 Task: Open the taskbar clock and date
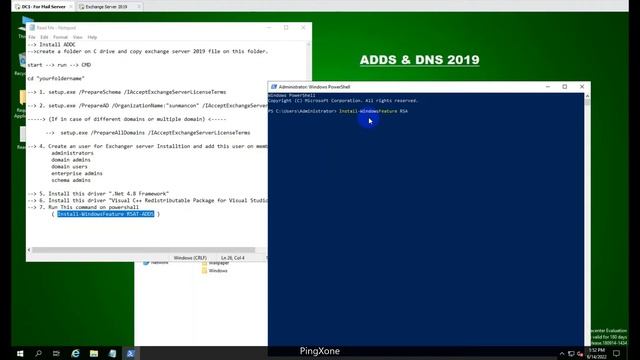pyautogui.click(x=597, y=353)
